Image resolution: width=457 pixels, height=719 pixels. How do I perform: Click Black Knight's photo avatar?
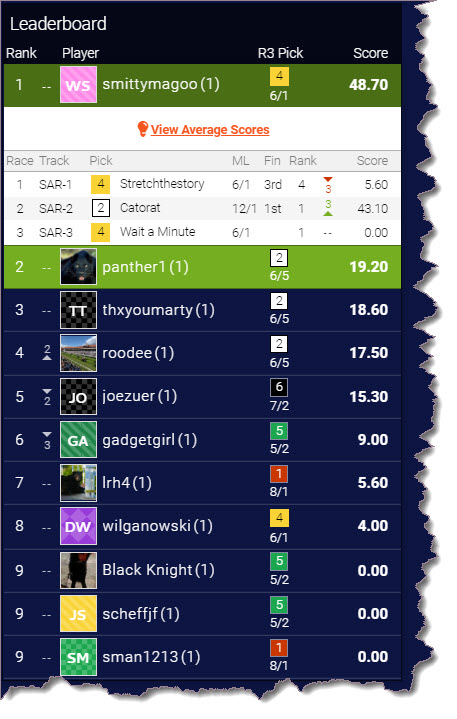click(x=78, y=570)
